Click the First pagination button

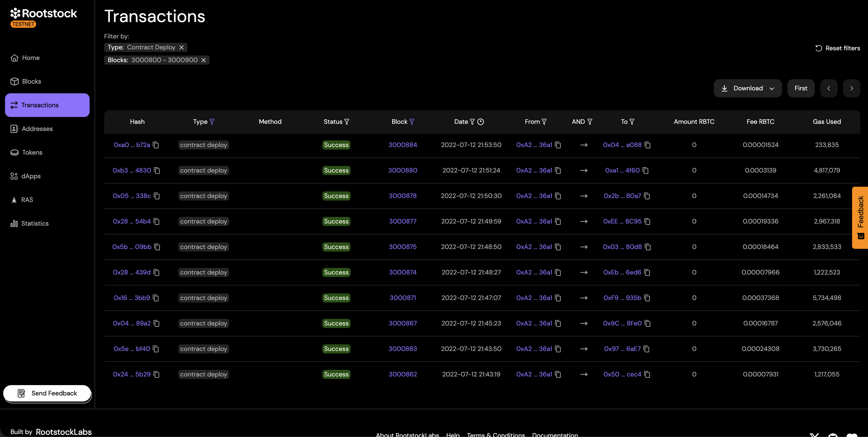tap(801, 88)
